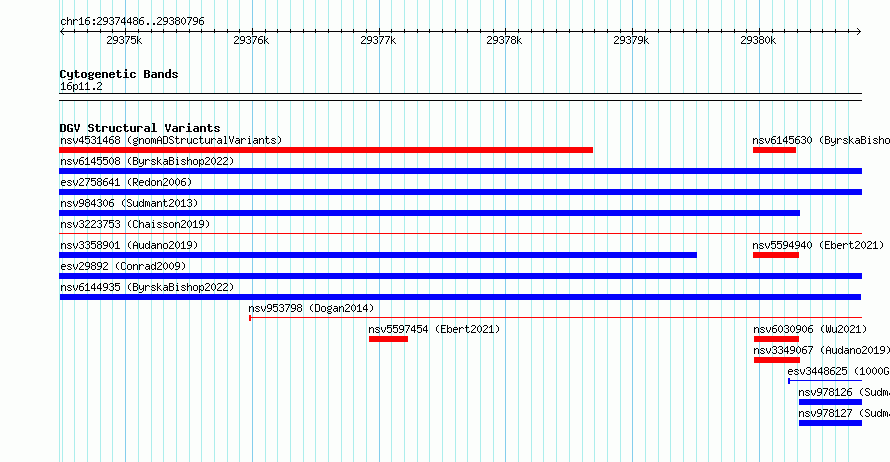The height and width of the screenshot is (462, 890).
Task: Click the ruler's left arrow end
Action: coord(62,31)
